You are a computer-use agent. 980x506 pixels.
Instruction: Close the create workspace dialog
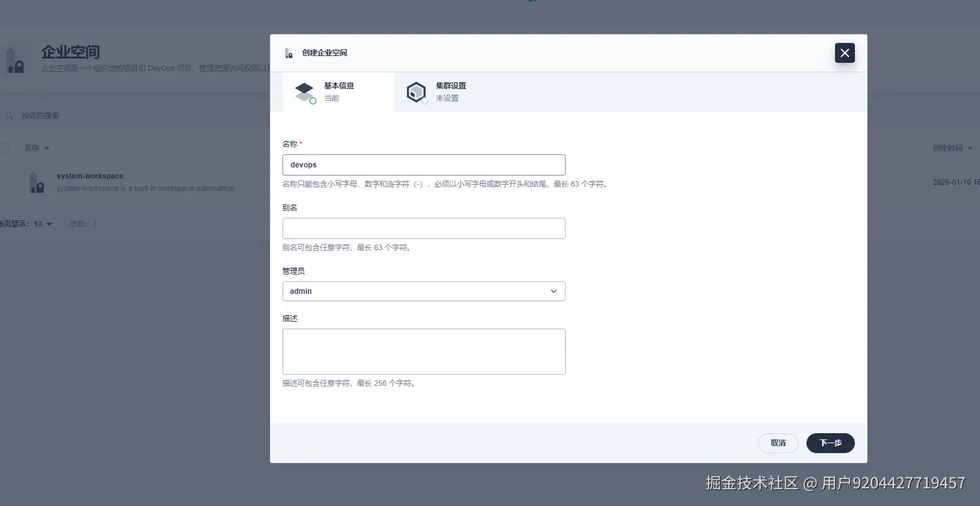click(x=844, y=53)
